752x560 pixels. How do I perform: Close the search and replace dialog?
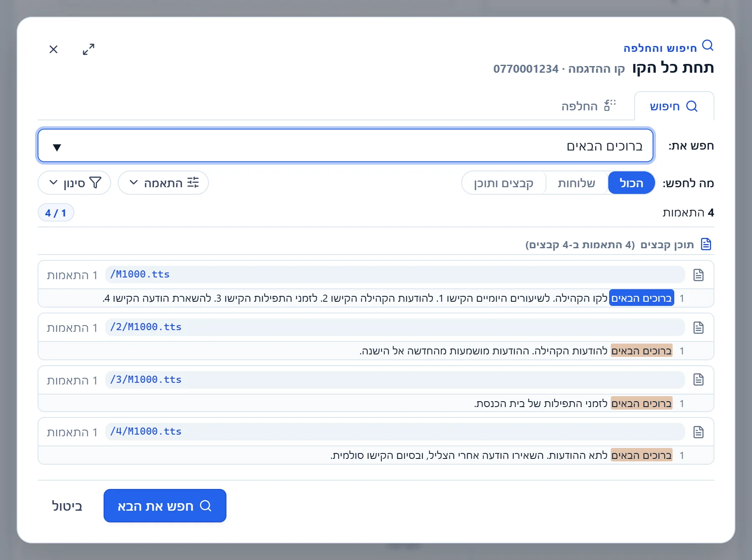coord(53,49)
